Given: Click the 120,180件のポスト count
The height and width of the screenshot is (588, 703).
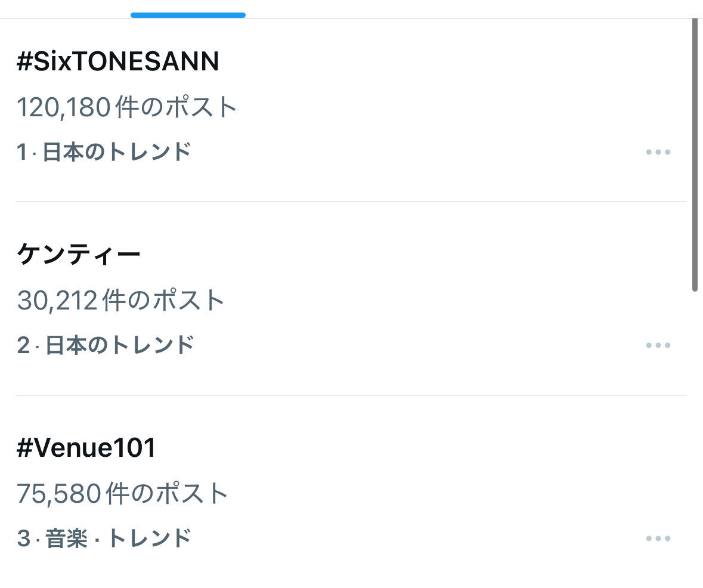Looking at the screenshot, I should pyautogui.click(x=127, y=107).
